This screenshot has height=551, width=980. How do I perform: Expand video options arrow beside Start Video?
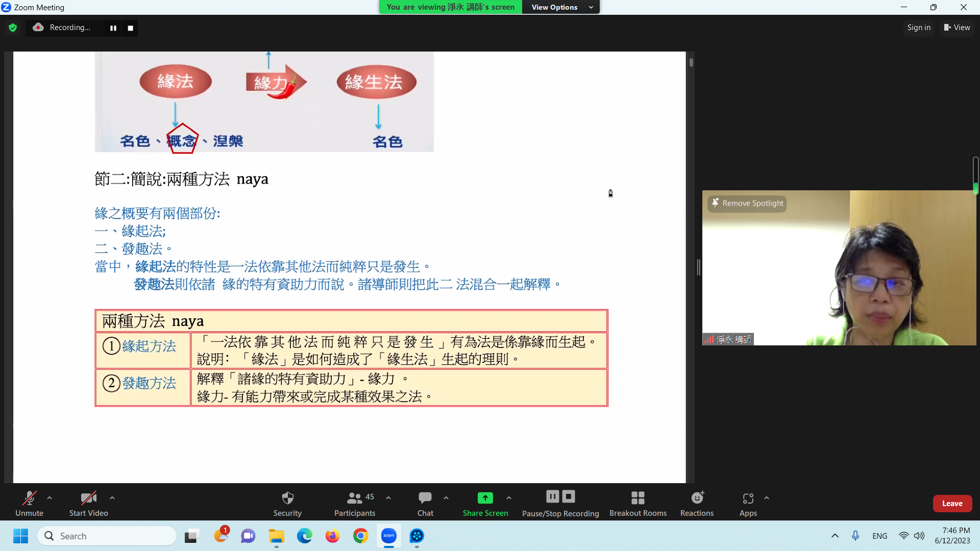(112, 498)
